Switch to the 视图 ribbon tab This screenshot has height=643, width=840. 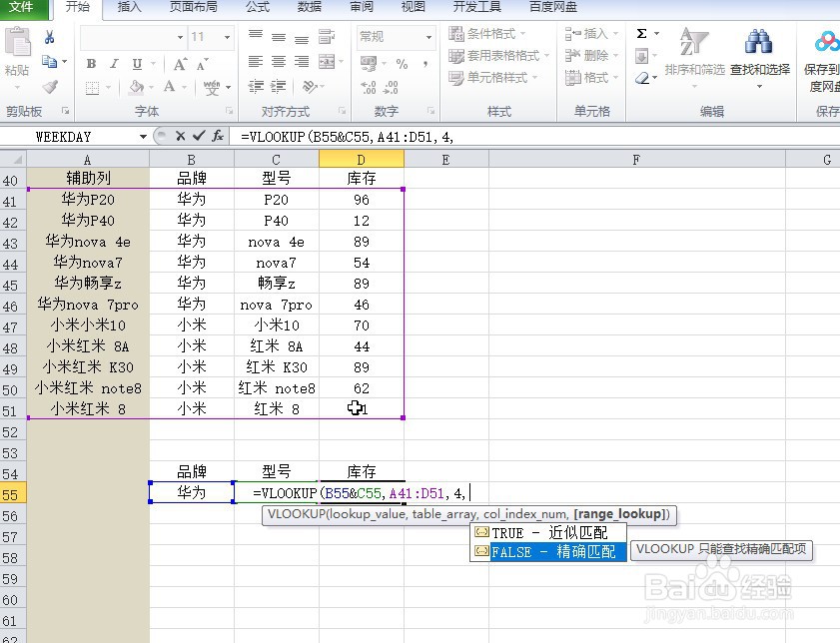[414, 7]
